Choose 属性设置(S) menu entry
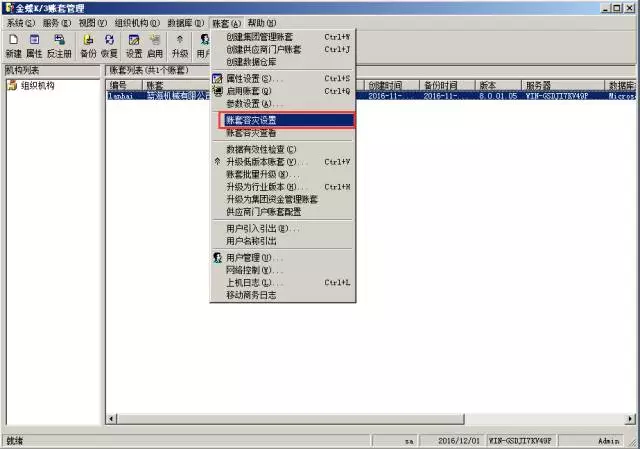 [x=282, y=78]
